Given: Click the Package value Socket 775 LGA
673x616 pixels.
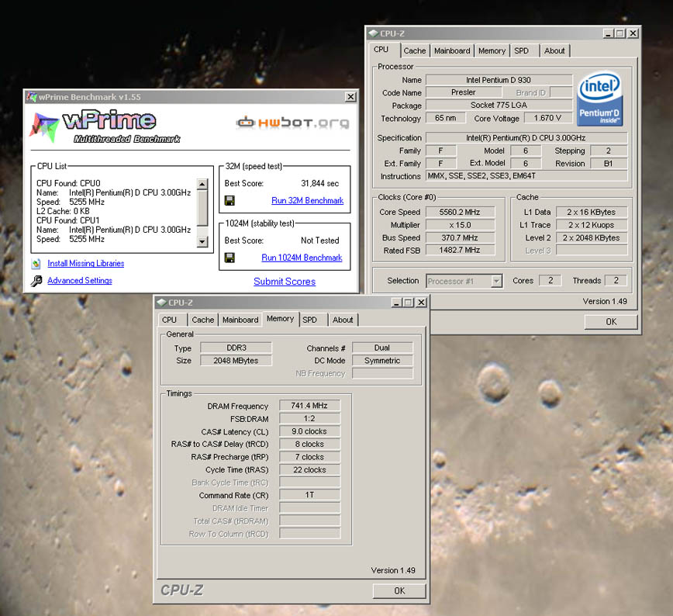Looking at the screenshot, I should [499, 106].
